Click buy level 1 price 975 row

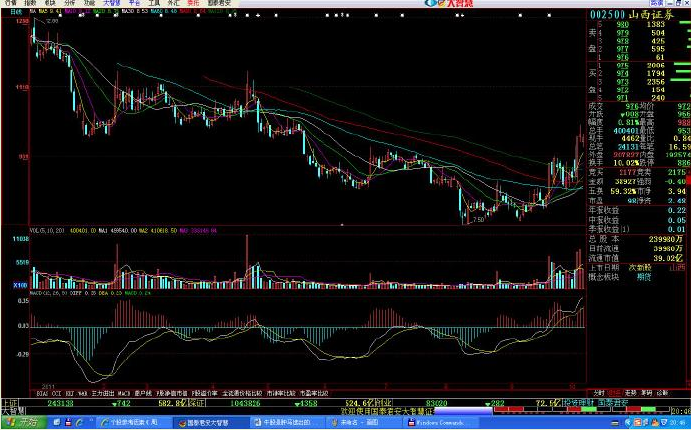click(631, 65)
